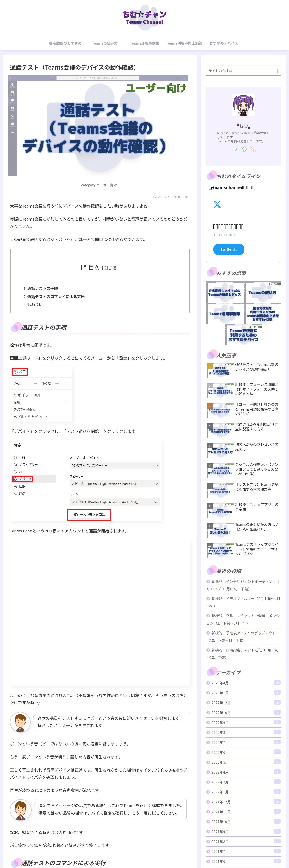This screenshot has width=289, height=868.
Task: Open the 2022年6月 archive link
Action: point(244,752)
